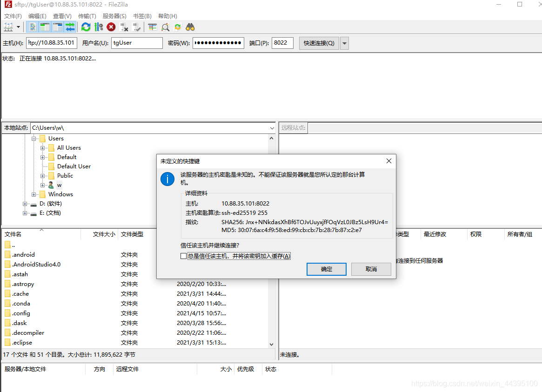
Task: Open the 文件(F) menu
Action: point(13,16)
